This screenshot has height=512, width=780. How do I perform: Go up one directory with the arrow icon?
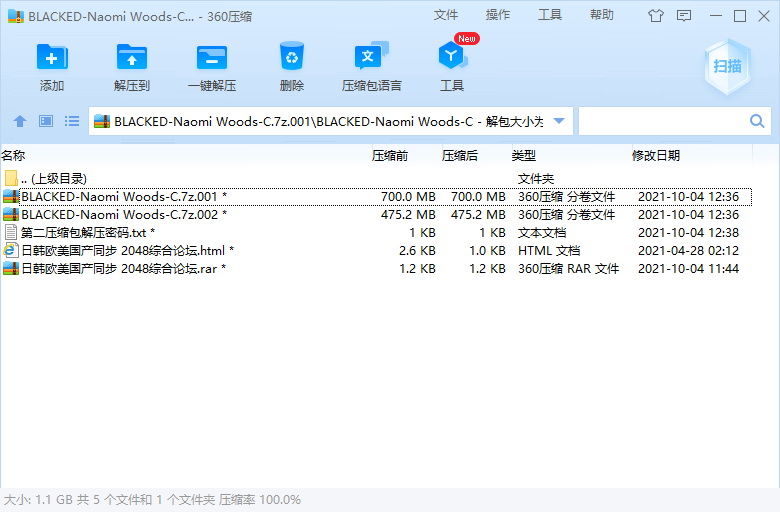point(20,121)
